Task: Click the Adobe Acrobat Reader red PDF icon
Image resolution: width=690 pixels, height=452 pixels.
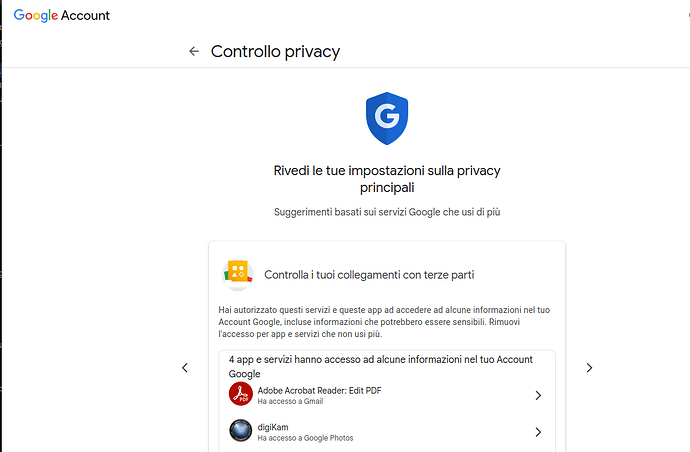Action: coord(241,394)
